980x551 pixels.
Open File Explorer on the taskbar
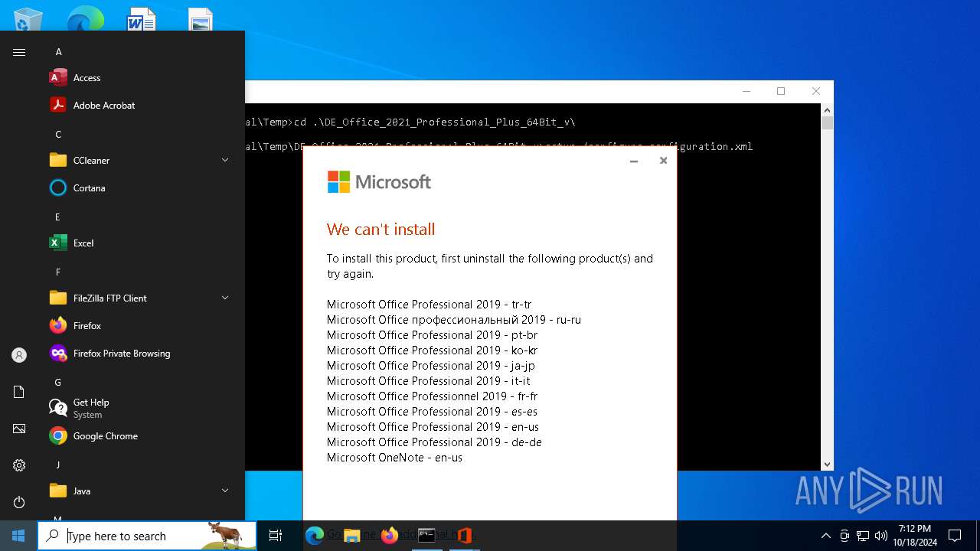pyautogui.click(x=352, y=536)
